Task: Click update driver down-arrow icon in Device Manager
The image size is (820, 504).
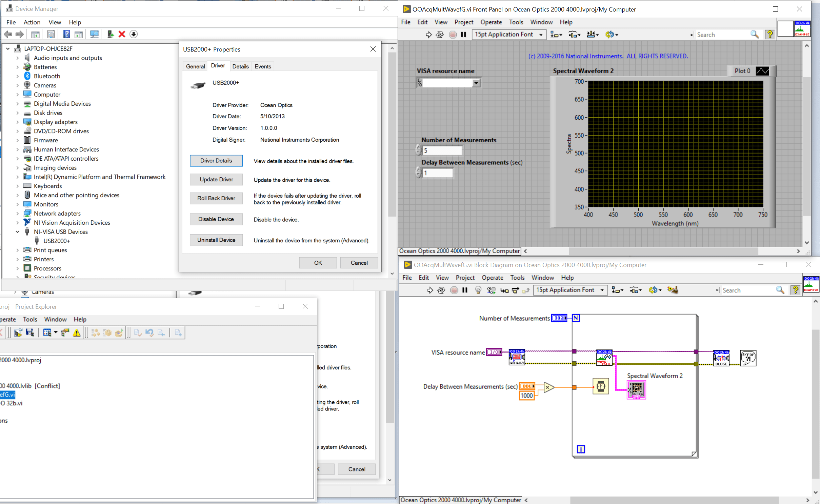Action: pos(134,34)
